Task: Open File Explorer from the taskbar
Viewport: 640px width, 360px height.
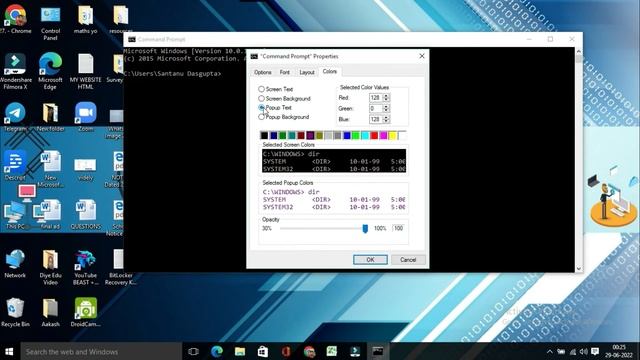Action: click(x=240, y=351)
